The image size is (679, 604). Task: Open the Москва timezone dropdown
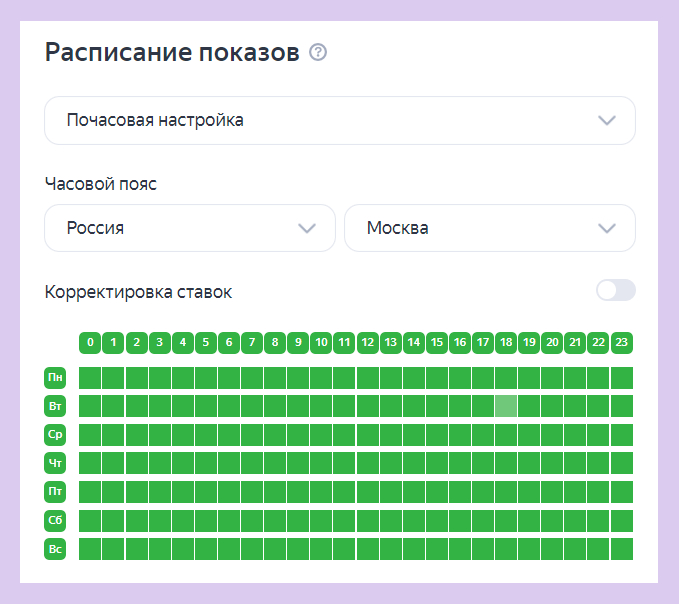tap(489, 228)
